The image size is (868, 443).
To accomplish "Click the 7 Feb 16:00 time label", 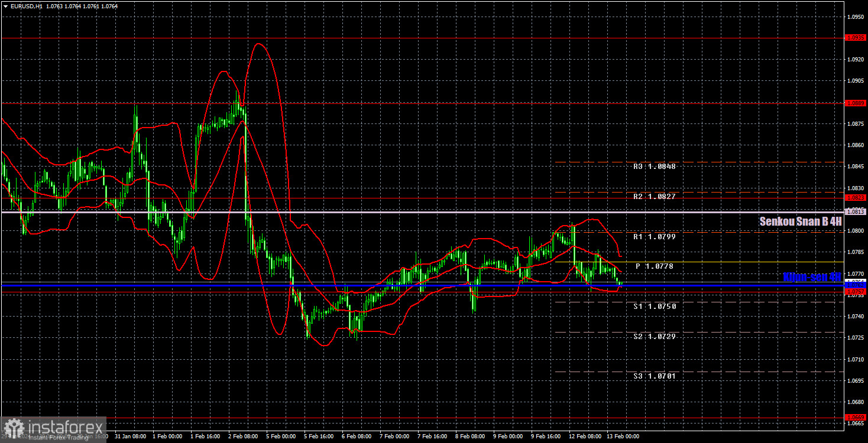I will tap(431, 437).
